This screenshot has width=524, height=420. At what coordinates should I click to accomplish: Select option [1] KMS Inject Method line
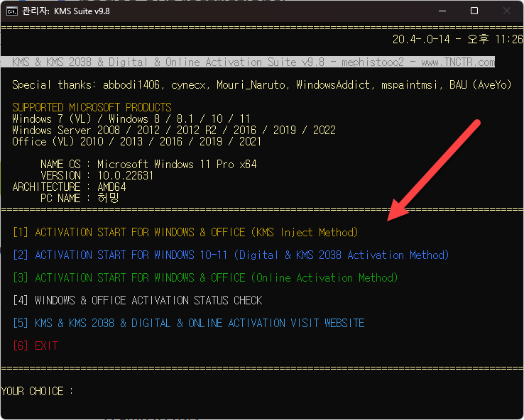[x=185, y=232]
